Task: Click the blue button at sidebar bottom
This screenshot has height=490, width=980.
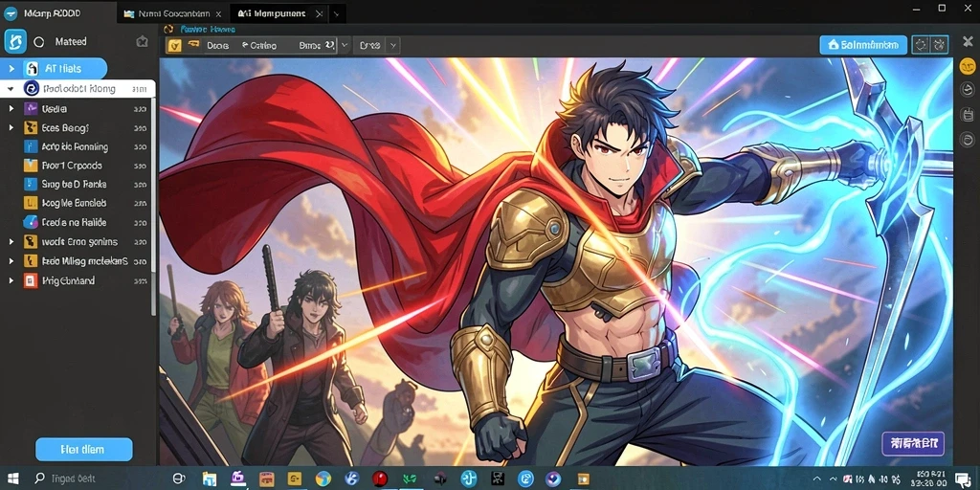Action: 84,450
